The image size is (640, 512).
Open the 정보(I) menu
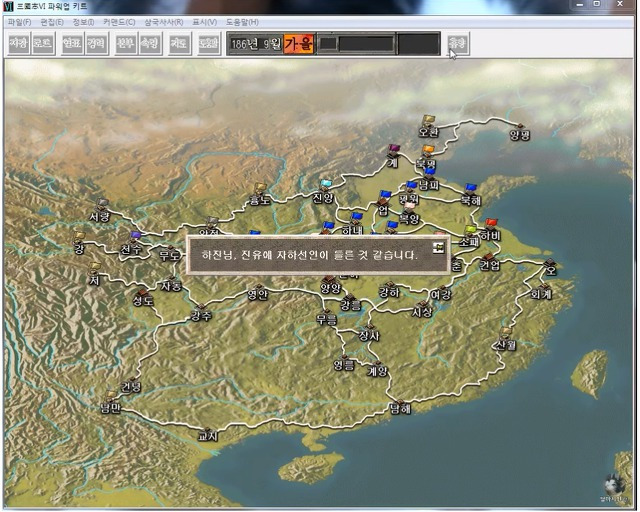(83, 22)
